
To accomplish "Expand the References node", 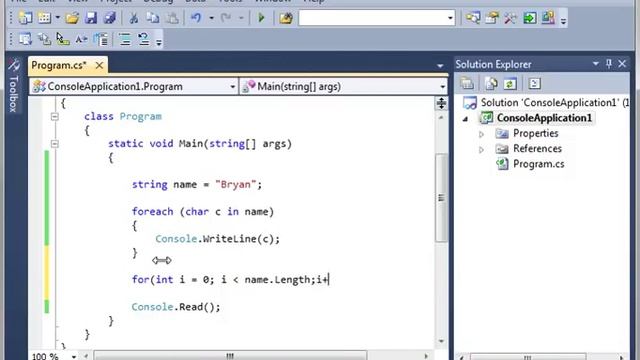I will 481,149.
